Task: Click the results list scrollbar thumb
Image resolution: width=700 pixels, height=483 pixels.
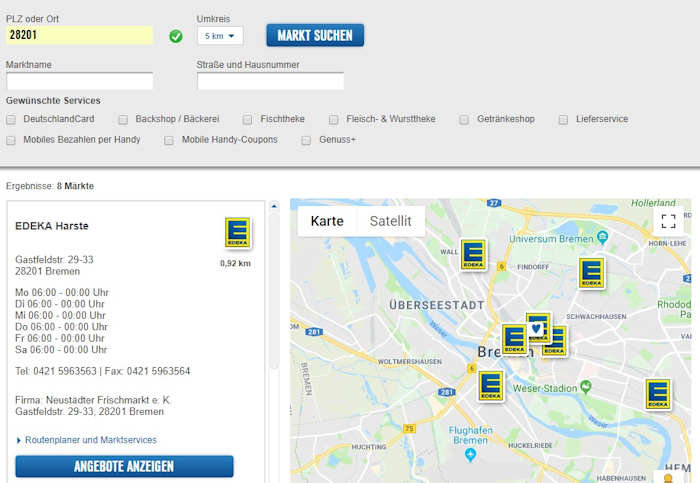Action: coord(274,291)
